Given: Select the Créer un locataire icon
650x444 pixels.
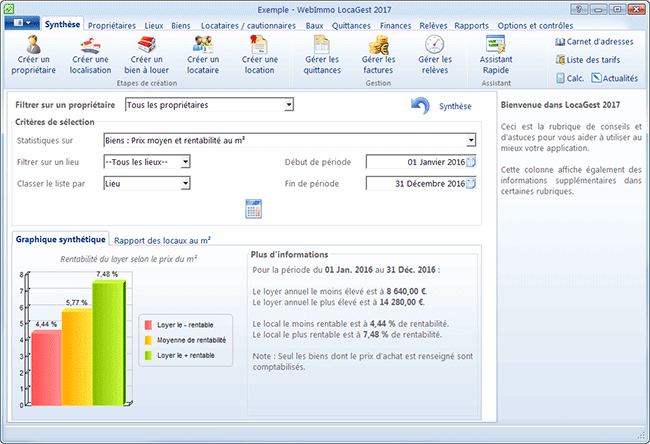Looking at the screenshot, I should pyautogui.click(x=203, y=46).
